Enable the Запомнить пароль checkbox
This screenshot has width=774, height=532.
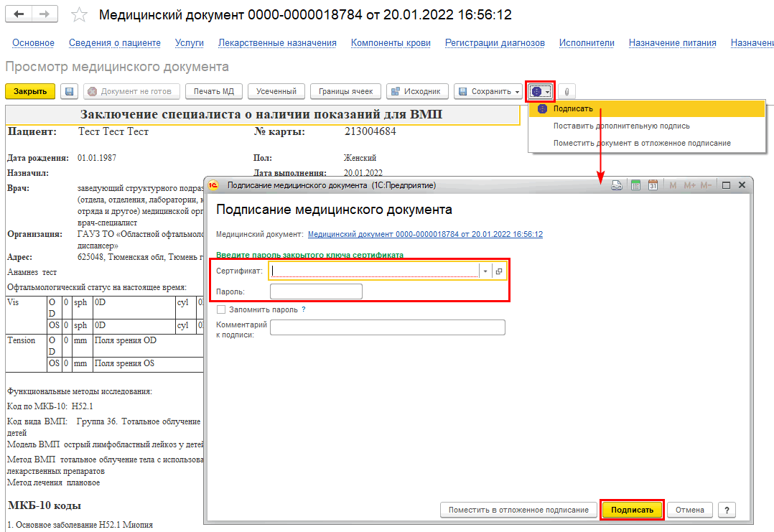(221, 309)
